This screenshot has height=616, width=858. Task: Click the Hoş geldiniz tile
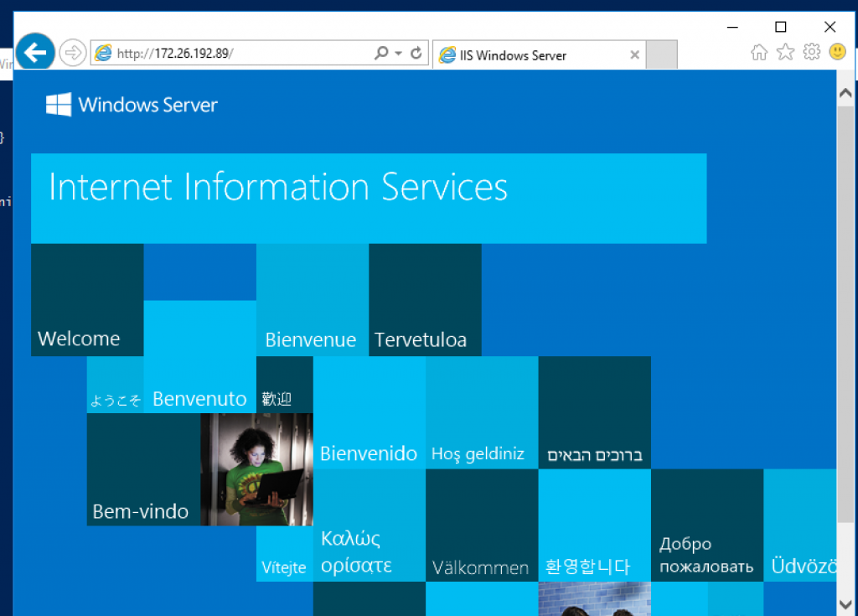click(482, 412)
